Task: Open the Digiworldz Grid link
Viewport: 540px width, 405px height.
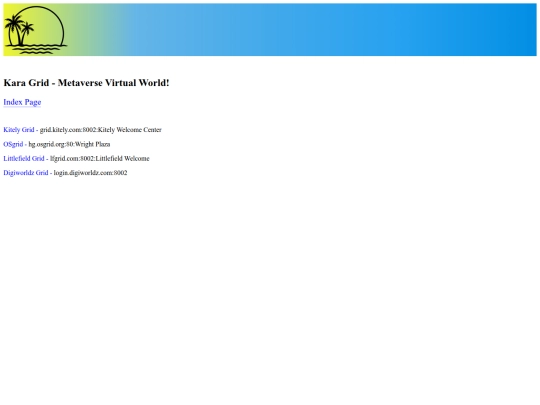Action: 26,173
